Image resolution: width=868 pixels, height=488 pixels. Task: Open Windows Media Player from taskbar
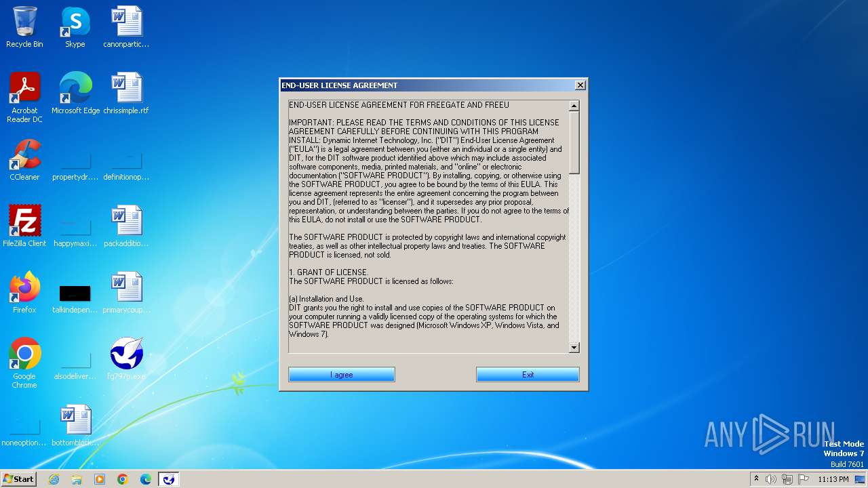[x=100, y=479]
